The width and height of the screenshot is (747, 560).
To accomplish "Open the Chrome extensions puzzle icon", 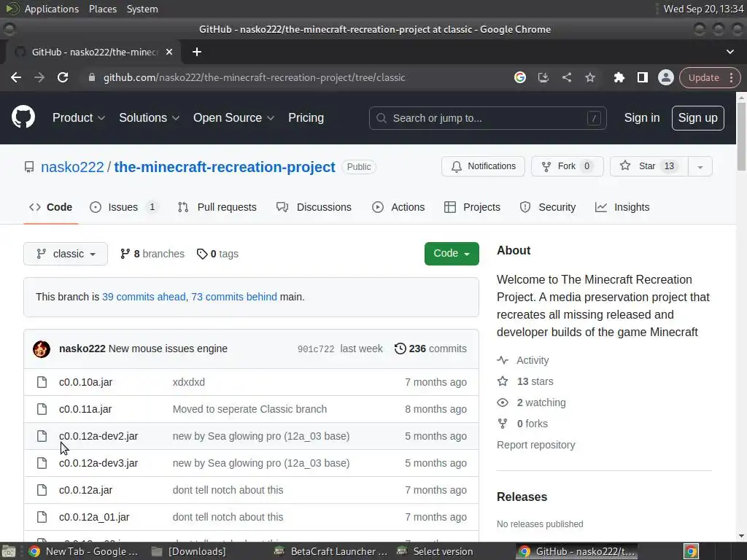I will pyautogui.click(x=619, y=77).
